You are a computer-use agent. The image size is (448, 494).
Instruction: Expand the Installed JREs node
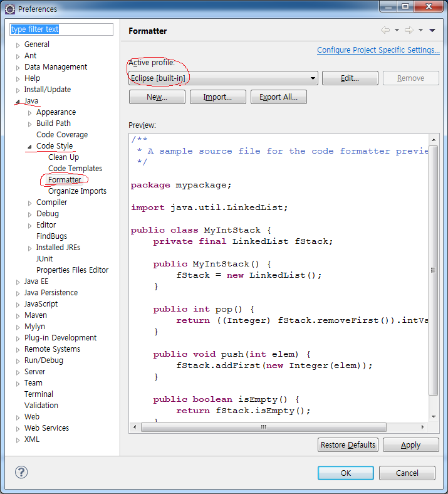(x=29, y=248)
